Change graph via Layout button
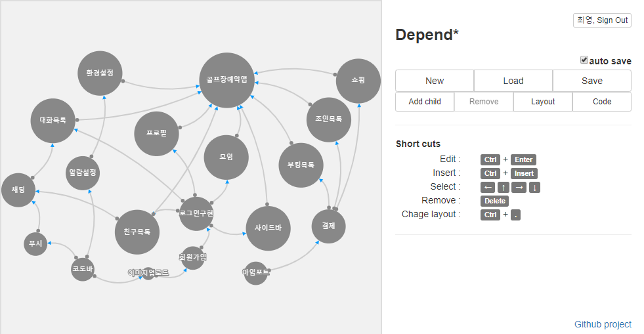 coord(542,101)
